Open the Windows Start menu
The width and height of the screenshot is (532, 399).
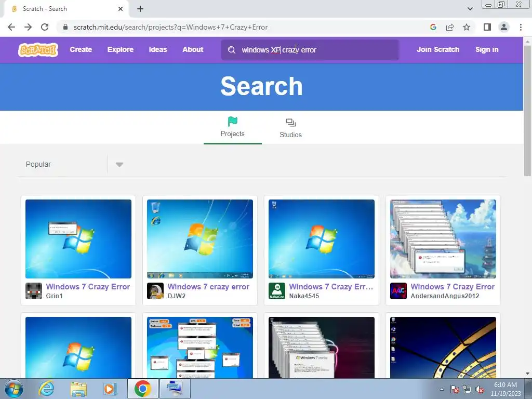coord(14,389)
